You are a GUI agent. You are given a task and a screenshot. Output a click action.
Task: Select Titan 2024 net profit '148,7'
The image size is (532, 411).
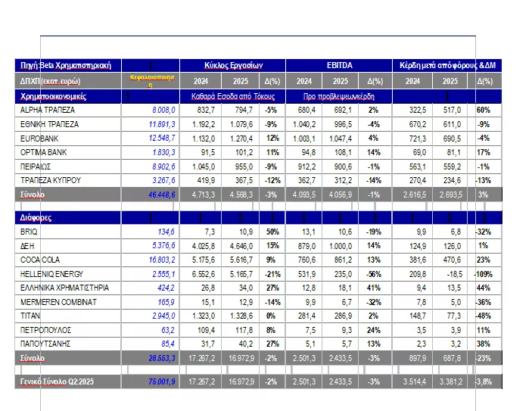417,316
